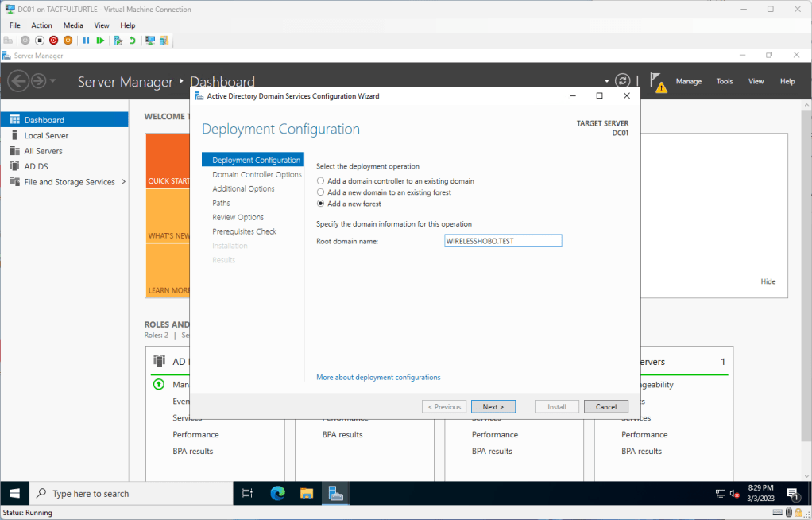Click the Revert VM green arrow icon
The height and width of the screenshot is (520, 812).
(x=132, y=41)
